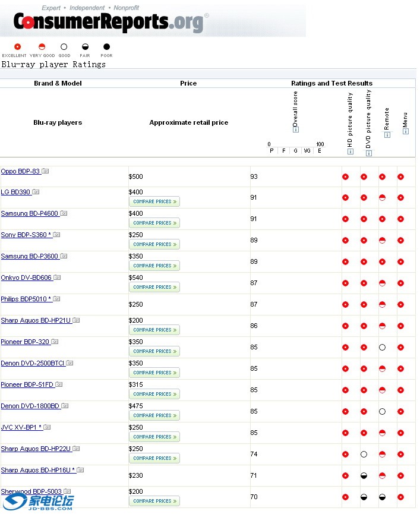Click camera icon beside Sharp Aquos BD-HP21U
420x514 pixels.
(76, 320)
